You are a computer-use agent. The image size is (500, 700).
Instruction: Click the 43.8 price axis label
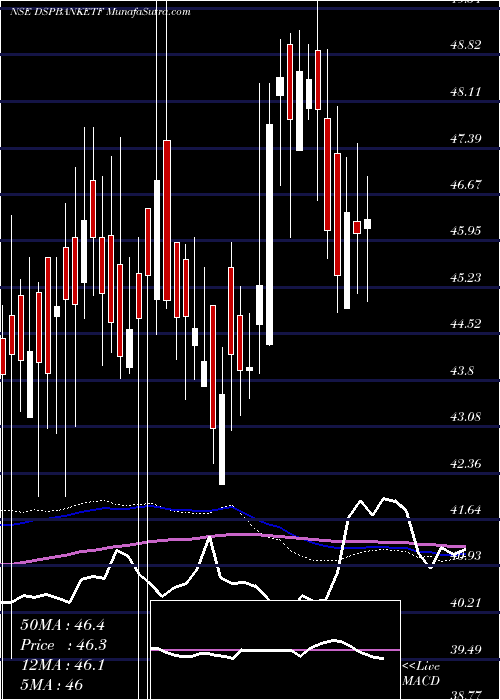pos(463,371)
